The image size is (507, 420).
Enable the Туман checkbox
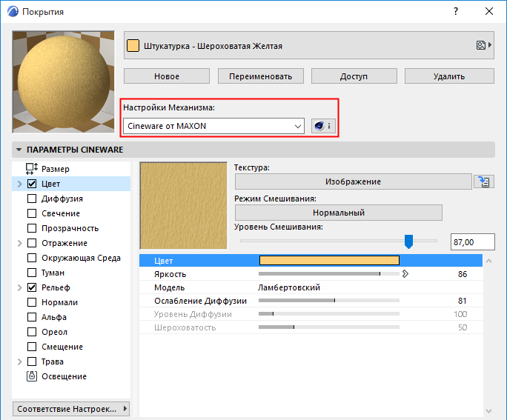[x=32, y=273]
